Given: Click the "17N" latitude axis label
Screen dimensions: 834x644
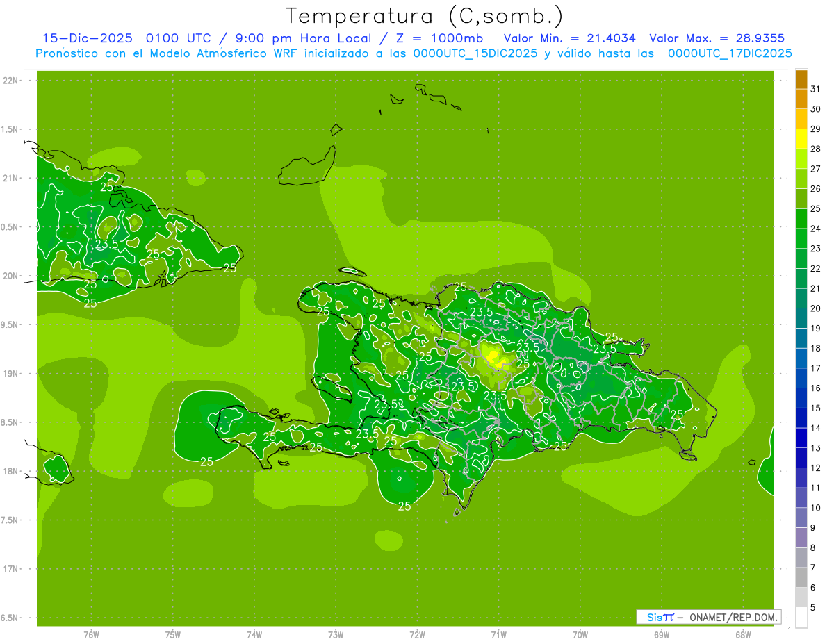Looking at the screenshot, I should pyautogui.click(x=12, y=569).
